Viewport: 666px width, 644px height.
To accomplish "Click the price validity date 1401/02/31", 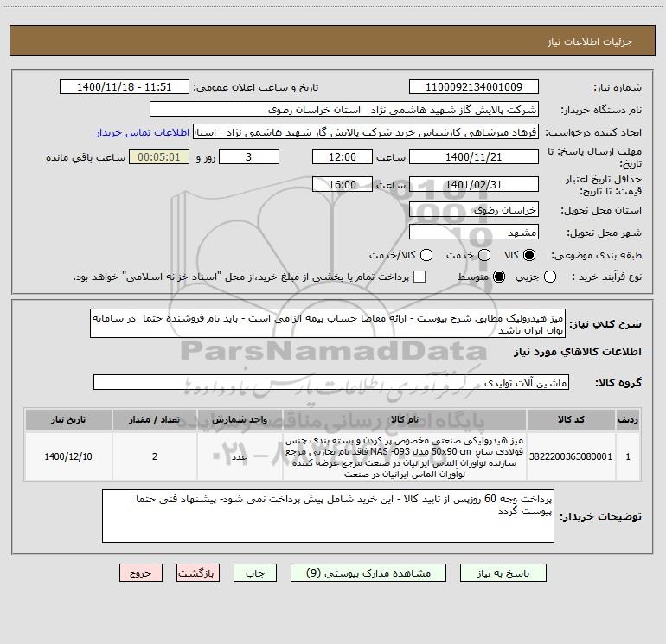I will (x=474, y=184).
